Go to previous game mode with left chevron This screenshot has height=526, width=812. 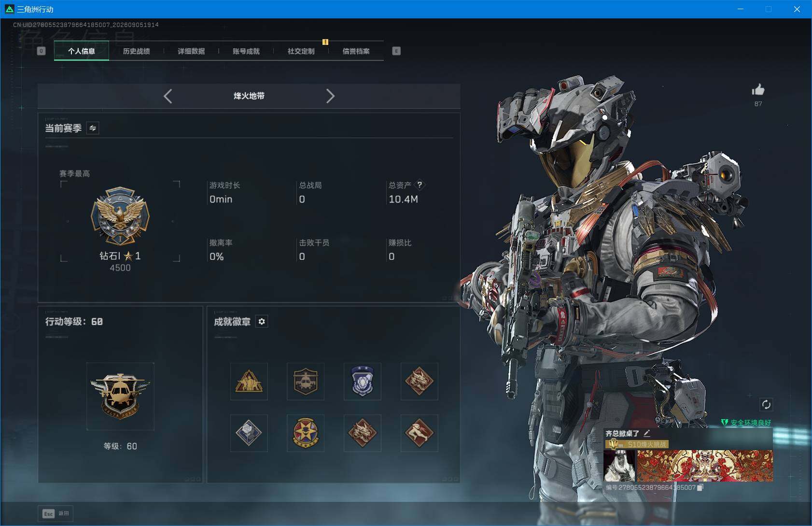click(168, 96)
